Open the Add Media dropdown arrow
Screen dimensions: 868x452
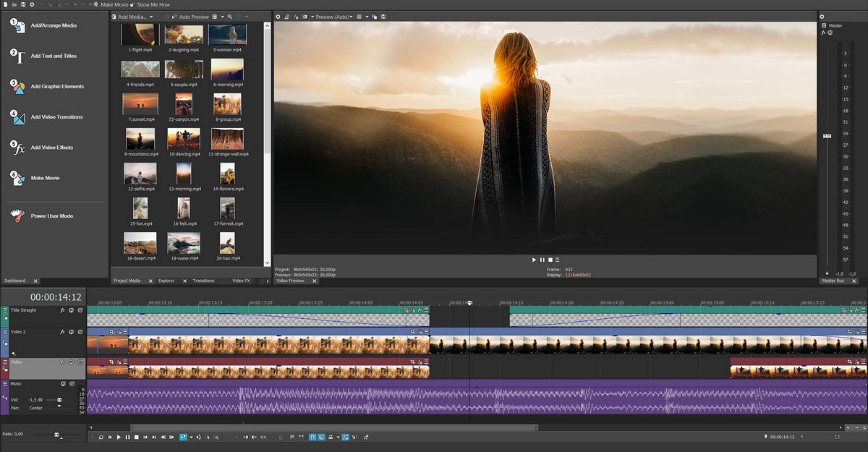(x=151, y=16)
